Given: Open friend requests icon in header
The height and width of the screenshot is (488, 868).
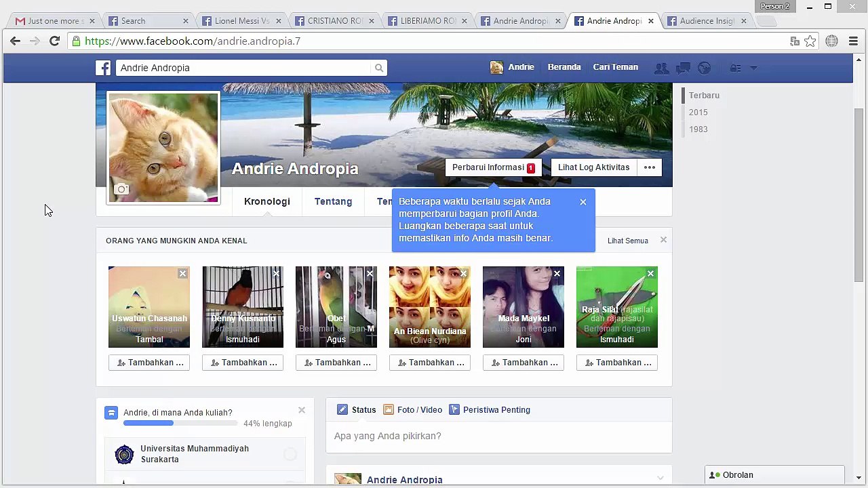Looking at the screenshot, I should [661, 68].
